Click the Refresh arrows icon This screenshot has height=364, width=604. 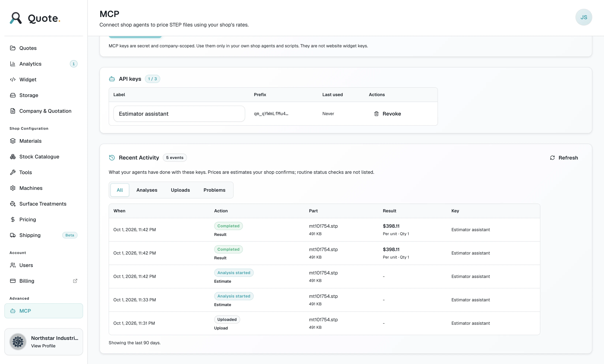click(x=552, y=158)
